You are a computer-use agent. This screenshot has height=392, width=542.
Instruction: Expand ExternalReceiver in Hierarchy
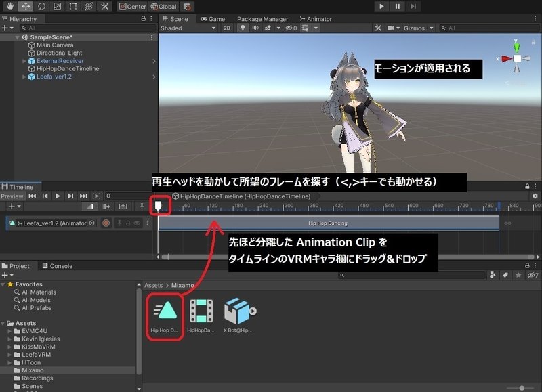tap(24, 61)
